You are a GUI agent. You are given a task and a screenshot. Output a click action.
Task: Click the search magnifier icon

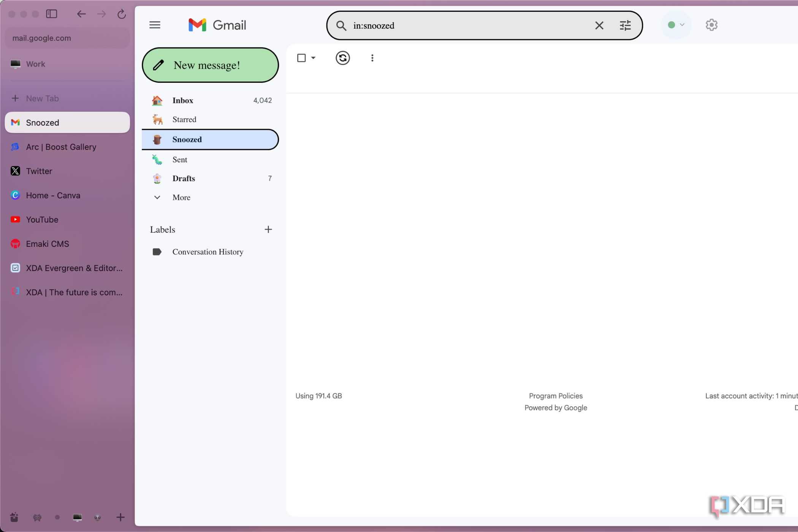[341, 25]
